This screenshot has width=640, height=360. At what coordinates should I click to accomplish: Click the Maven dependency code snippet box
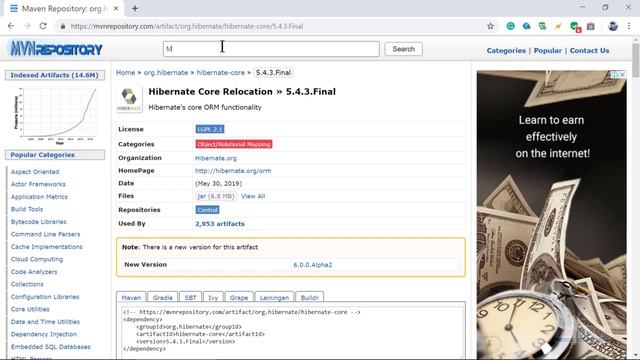click(291, 331)
